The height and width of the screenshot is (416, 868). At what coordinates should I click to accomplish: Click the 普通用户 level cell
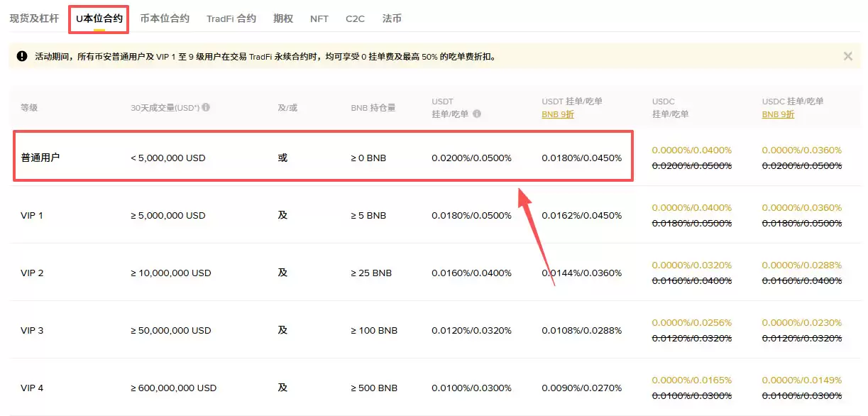click(40, 158)
